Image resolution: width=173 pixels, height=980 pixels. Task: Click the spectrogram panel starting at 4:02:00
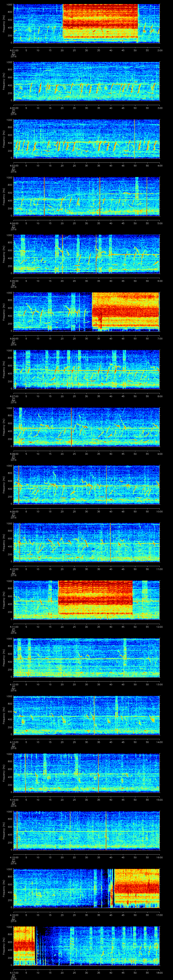pos(87,81)
